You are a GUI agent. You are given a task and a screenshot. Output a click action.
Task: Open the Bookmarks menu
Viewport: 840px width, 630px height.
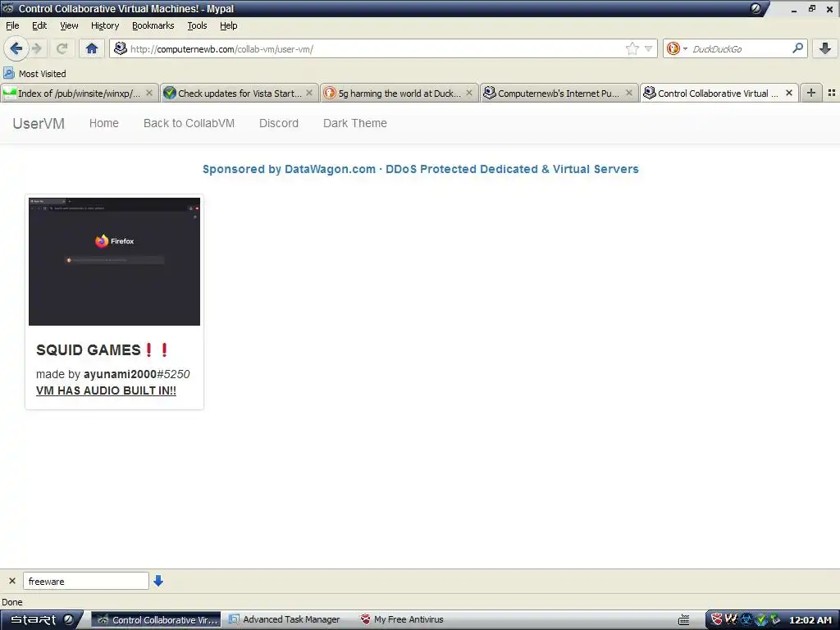pos(153,25)
